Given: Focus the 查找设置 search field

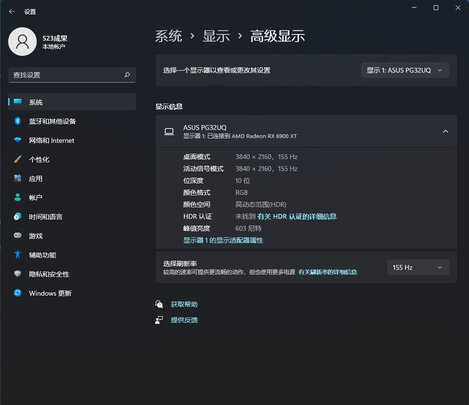Looking at the screenshot, I should [x=72, y=75].
